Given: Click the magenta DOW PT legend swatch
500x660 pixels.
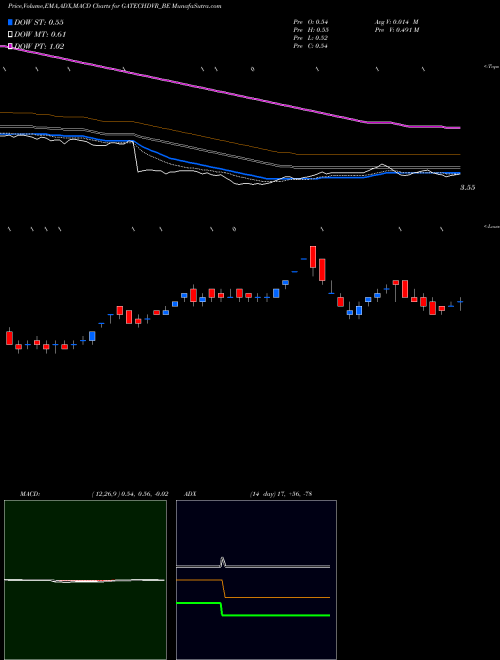Looking at the screenshot, I should tap(10, 46).
